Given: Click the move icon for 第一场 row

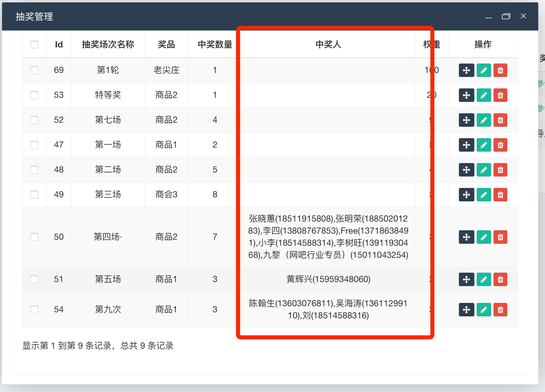Looking at the screenshot, I should tap(466, 145).
